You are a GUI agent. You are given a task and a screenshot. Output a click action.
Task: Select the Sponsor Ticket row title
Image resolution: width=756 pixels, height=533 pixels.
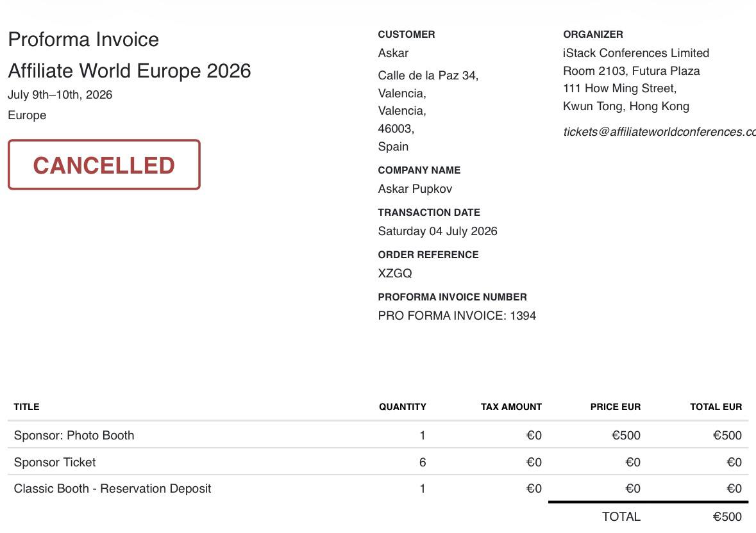(x=55, y=463)
